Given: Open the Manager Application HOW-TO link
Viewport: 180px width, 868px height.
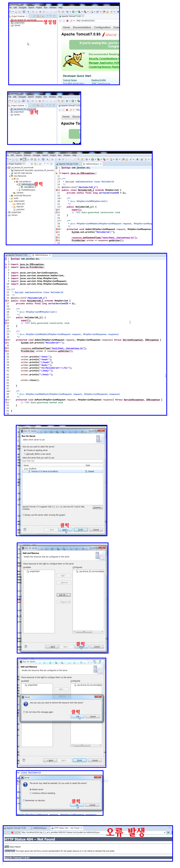Looking at the screenshot, I should pos(104,63).
